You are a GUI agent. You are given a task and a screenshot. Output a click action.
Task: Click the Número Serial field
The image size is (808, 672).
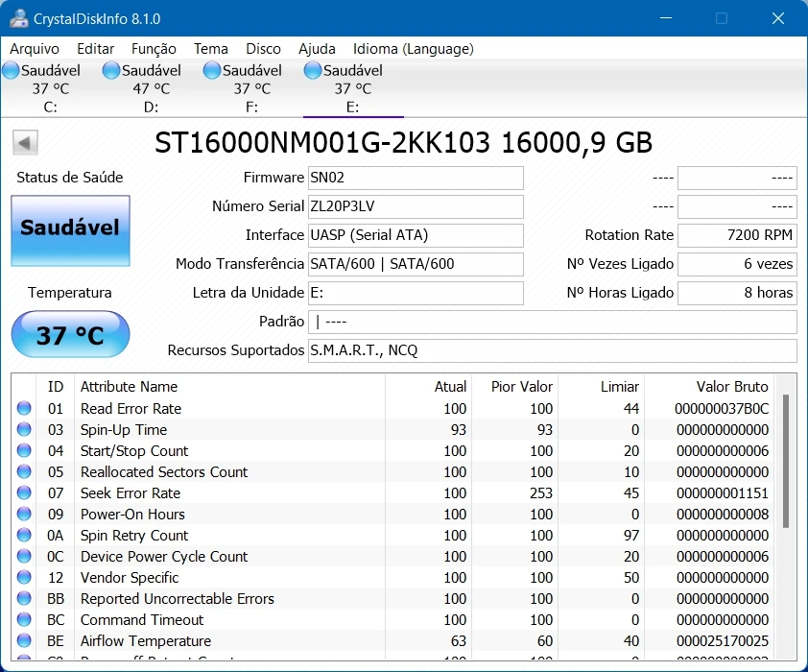[x=415, y=207]
